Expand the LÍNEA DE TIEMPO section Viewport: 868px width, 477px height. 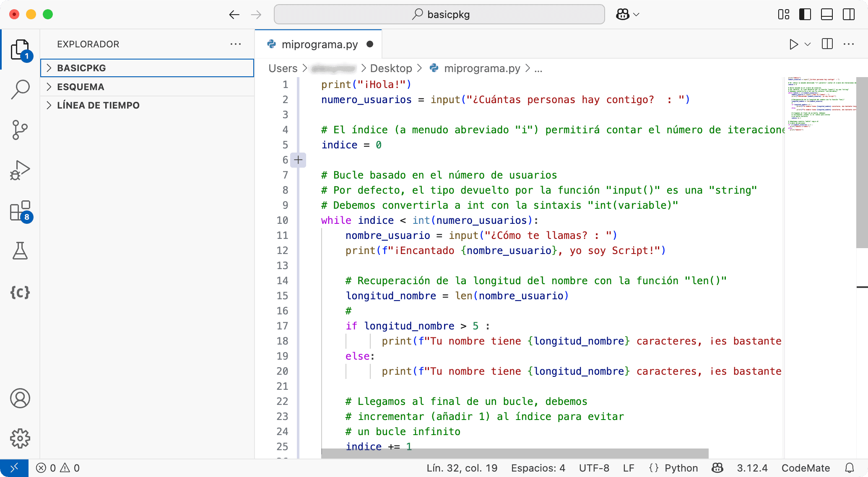[x=98, y=105]
